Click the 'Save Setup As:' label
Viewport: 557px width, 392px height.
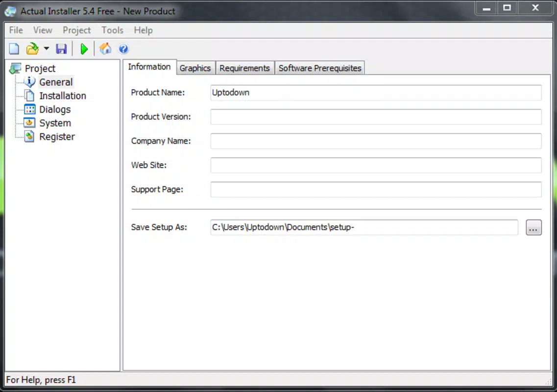coord(159,227)
